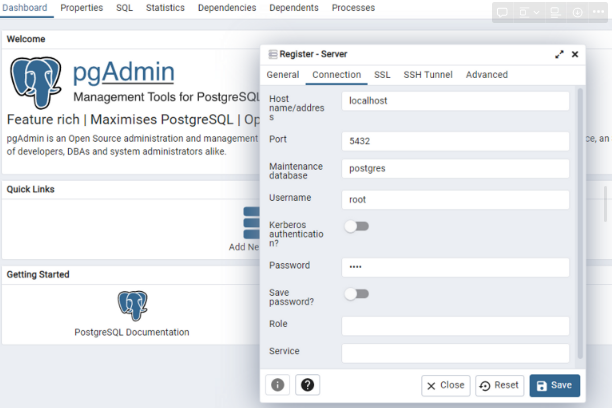Click the empty Role input field
Viewport: 612px width, 408px height.
click(455, 326)
